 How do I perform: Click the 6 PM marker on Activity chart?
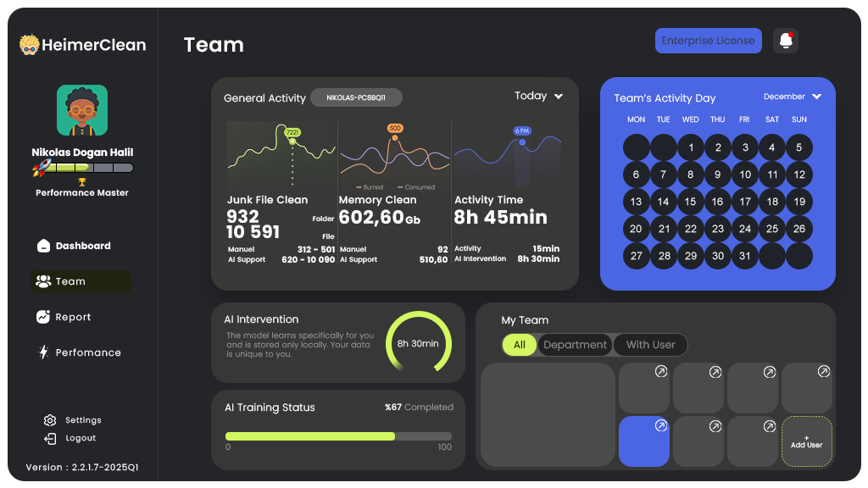(522, 131)
